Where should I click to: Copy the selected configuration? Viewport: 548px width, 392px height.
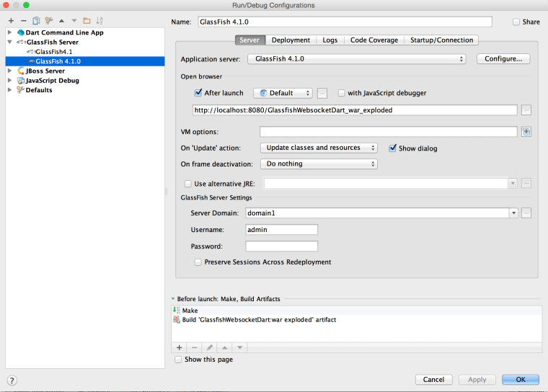[x=36, y=21]
